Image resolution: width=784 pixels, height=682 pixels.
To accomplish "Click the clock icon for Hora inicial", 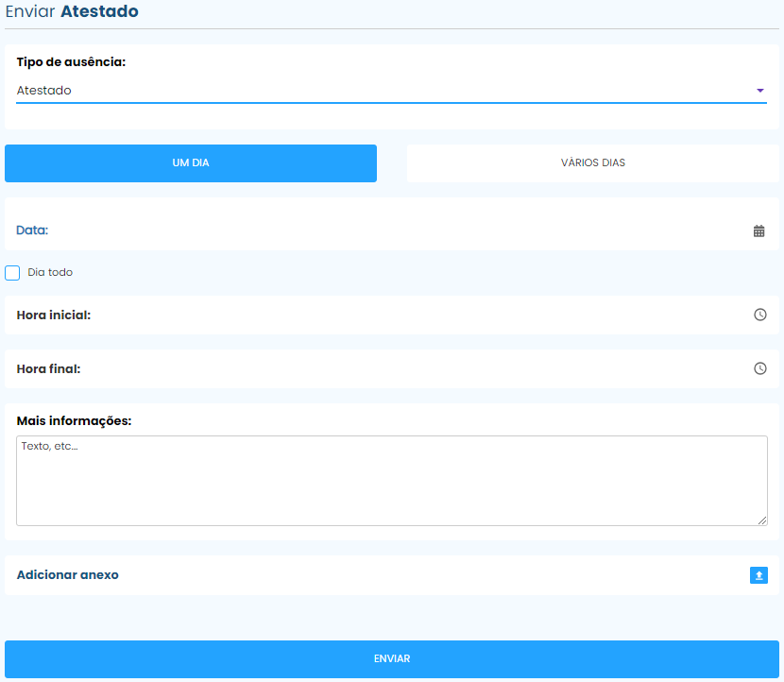I will click(x=759, y=315).
